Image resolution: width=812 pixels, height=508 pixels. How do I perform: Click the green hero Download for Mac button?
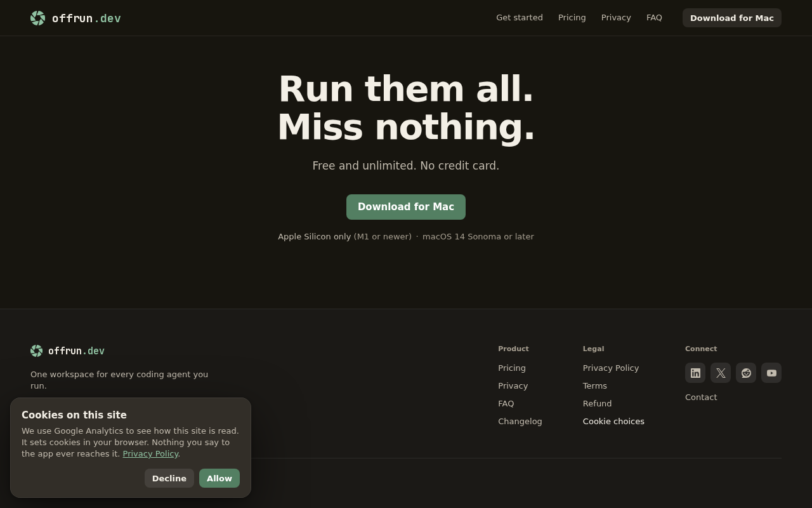[x=406, y=207]
